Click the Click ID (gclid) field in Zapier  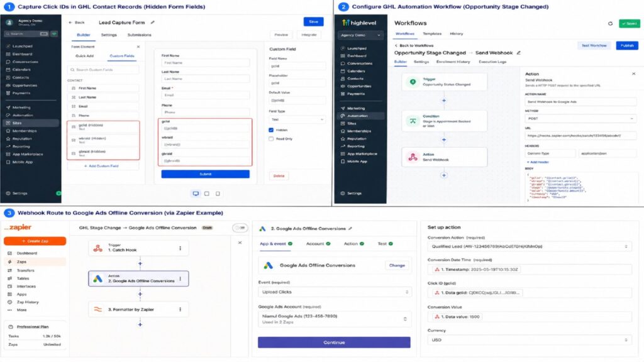click(x=530, y=293)
